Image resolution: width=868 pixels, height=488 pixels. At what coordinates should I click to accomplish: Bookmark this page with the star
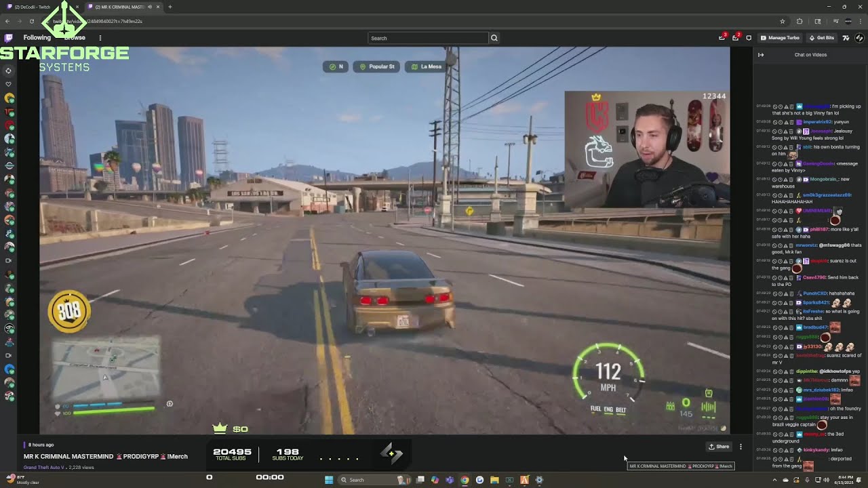(783, 21)
